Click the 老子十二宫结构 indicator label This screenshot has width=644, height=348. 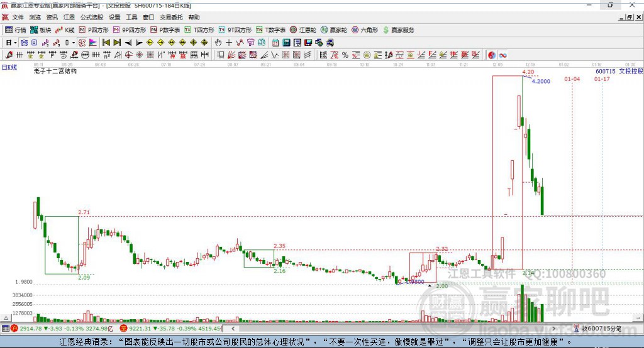pos(55,71)
